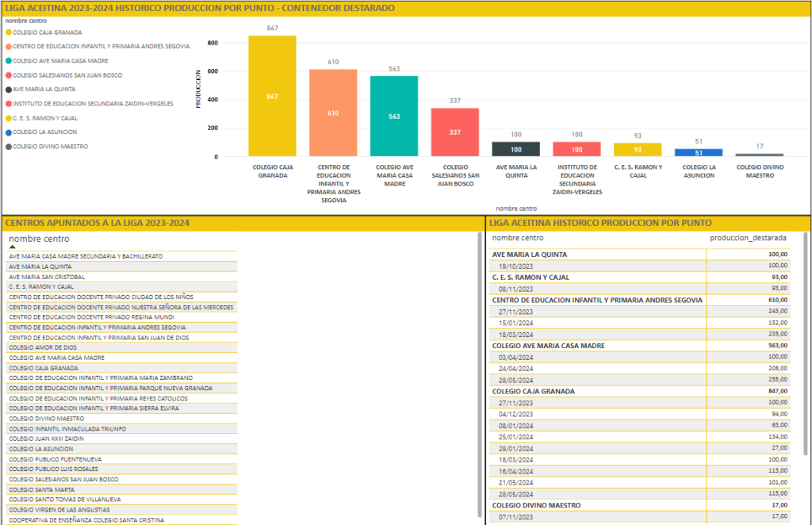Select the 04/12/2023 date entry
812x525 pixels.
point(515,414)
